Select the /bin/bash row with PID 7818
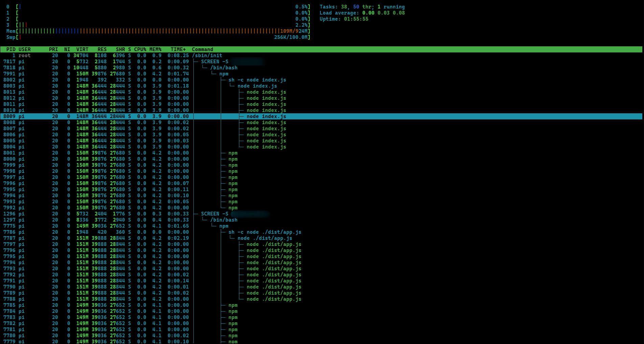Viewport: 644px width, 344px height. point(321,68)
